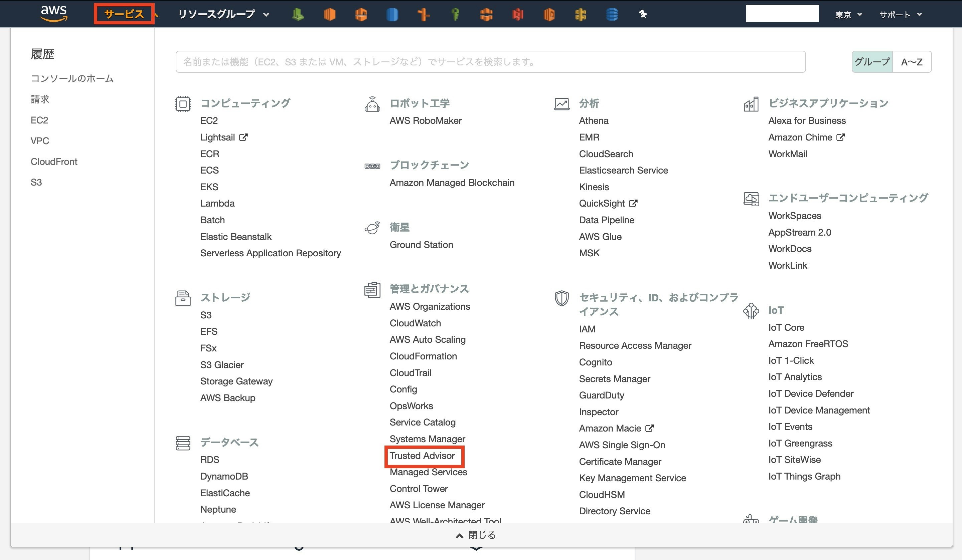962x560 pixels.
Task: Open the DynamoDB service link
Action: point(224,476)
